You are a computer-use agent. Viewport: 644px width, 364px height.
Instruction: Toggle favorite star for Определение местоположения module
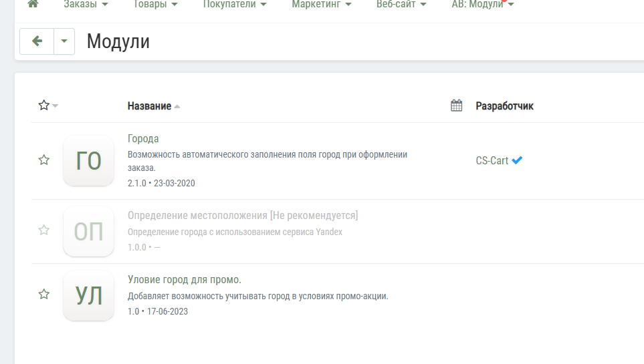point(44,230)
